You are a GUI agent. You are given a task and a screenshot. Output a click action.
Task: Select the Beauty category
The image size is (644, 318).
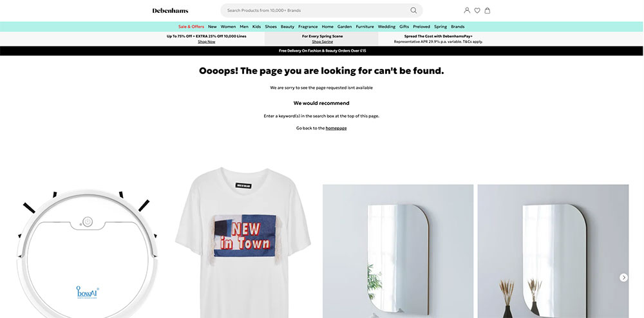pyautogui.click(x=287, y=26)
